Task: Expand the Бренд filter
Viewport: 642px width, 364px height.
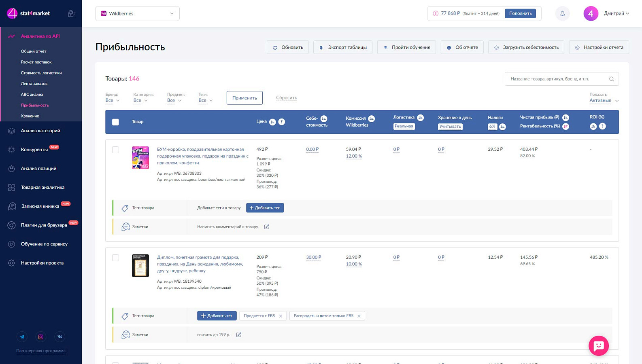Action: (x=113, y=100)
